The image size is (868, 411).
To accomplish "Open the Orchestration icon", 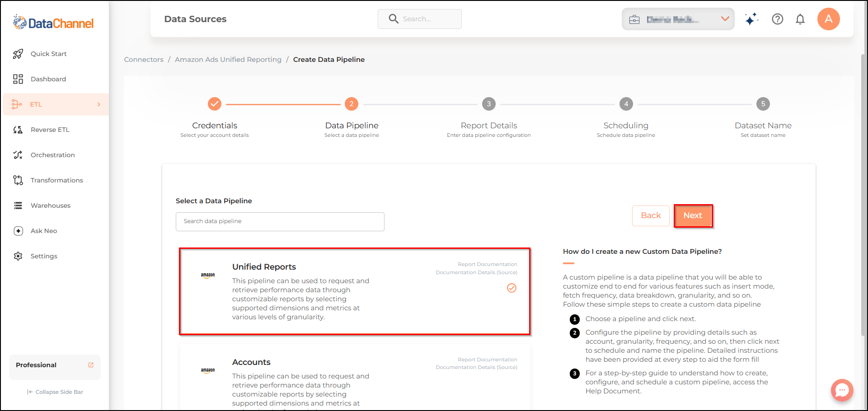I will (18, 155).
